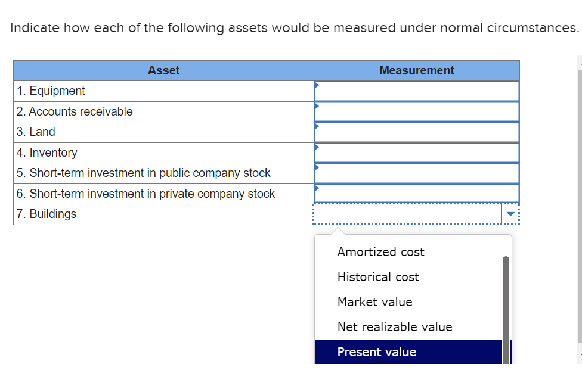Click the Buildings dropdown arrow icon
Image resolution: width=582 pixels, height=392 pixels.
(x=510, y=214)
